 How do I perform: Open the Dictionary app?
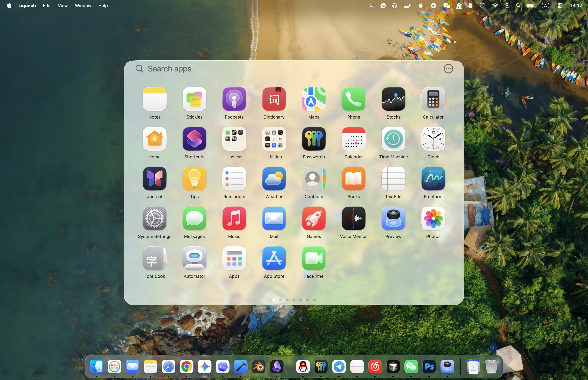point(274,99)
